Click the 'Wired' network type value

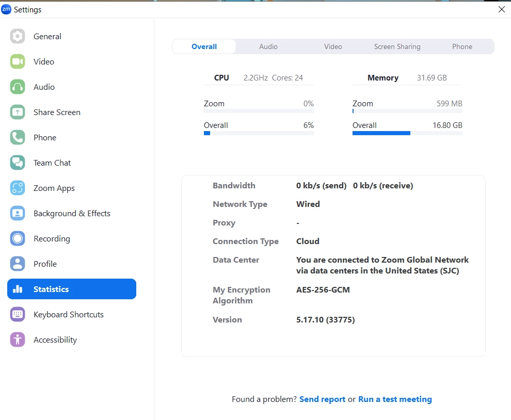[308, 204]
